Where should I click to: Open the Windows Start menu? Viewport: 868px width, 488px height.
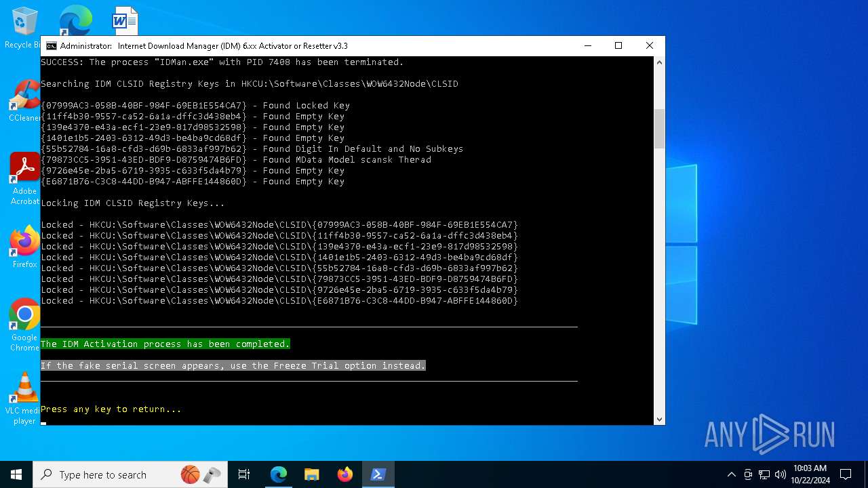coord(16,474)
